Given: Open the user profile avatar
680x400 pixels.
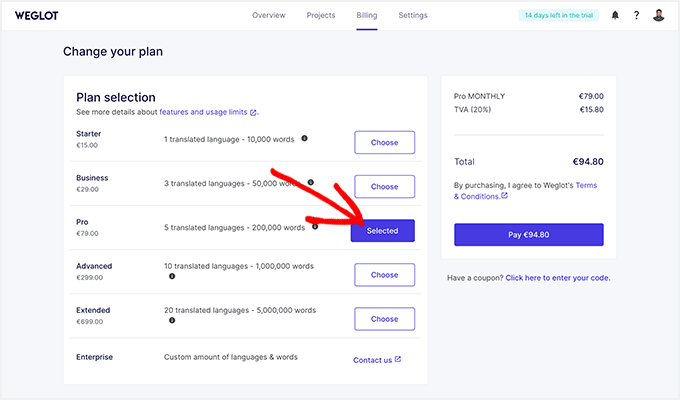Looking at the screenshot, I should (x=659, y=16).
